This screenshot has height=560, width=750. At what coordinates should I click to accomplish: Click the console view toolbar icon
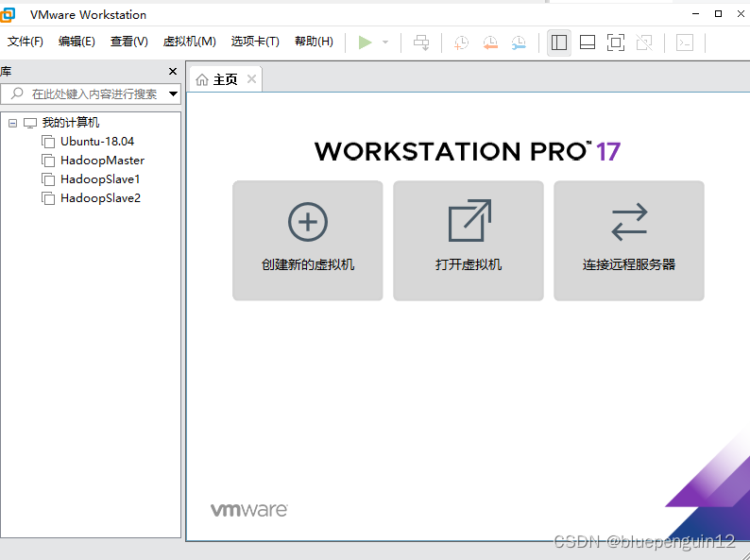click(685, 42)
